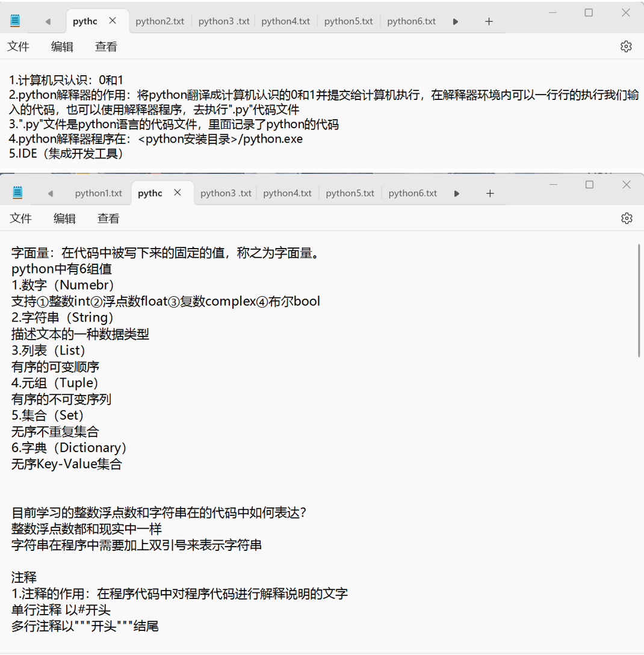
Task: Add a new tab in the upper Notepad window
Action: point(489,22)
